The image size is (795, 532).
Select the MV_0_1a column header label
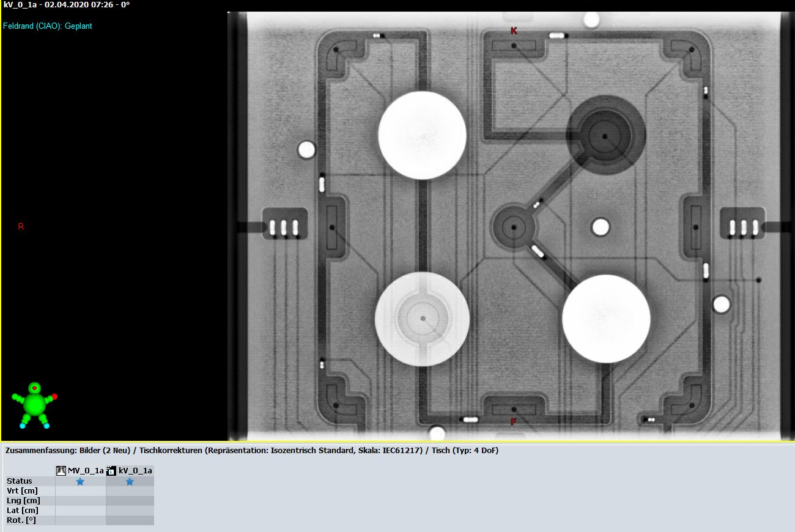pos(86,471)
